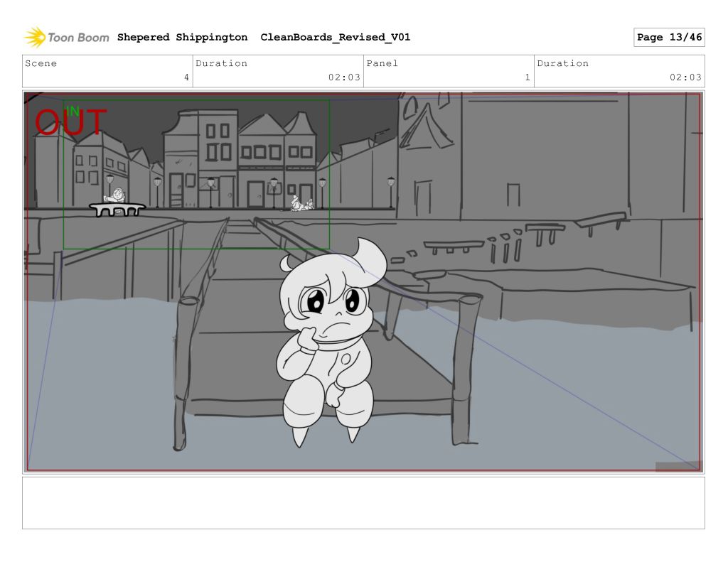Click the empty notes box below the panel
Screen dimensions: 728x562
click(363, 502)
